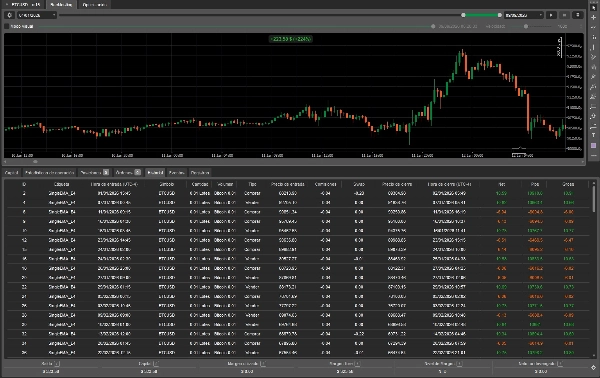This screenshot has width=600, height=378.
Task: Pick the horizontal line tool at the toolbar bottom
Action: pos(593,155)
